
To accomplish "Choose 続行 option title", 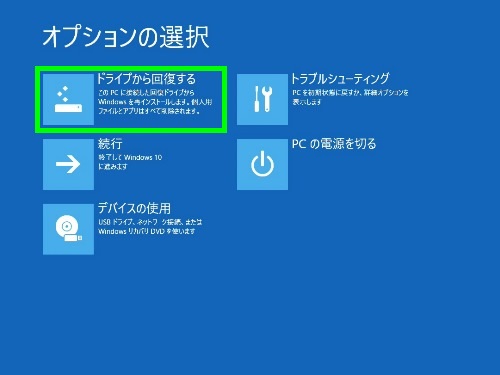I will pyautogui.click(x=110, y=144).
